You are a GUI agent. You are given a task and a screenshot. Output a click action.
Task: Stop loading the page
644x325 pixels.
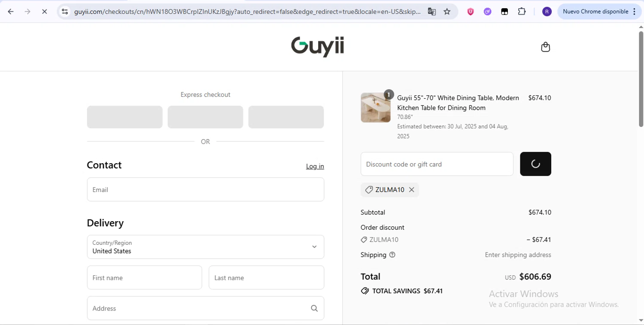44,12
